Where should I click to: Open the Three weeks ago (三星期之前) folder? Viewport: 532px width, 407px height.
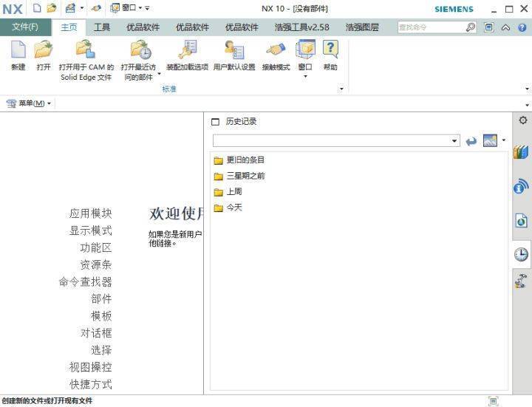(239, 176)
